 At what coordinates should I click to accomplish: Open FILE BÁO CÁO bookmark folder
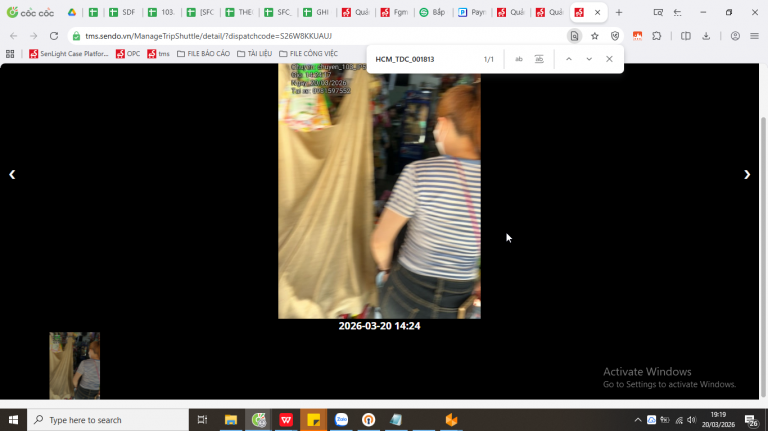(x=203, y=54)
